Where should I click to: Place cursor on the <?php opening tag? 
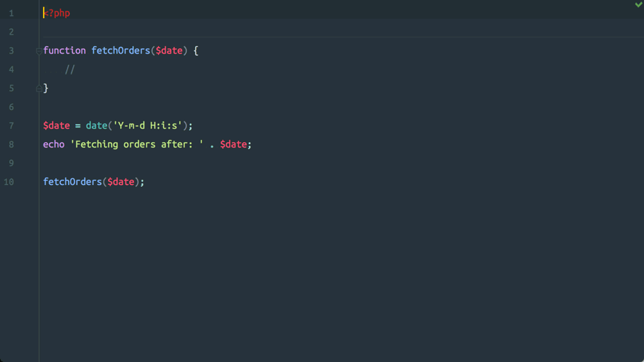pos(56,13)
